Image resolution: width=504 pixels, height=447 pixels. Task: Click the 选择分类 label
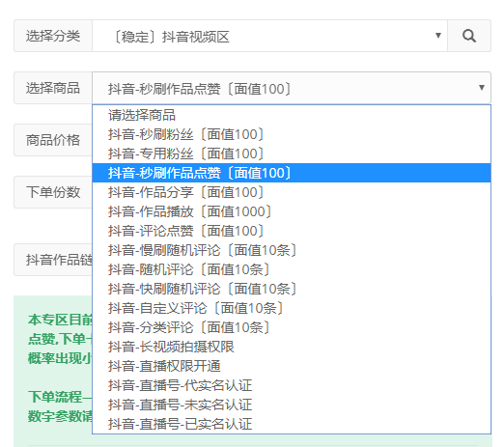pos(53,36)
